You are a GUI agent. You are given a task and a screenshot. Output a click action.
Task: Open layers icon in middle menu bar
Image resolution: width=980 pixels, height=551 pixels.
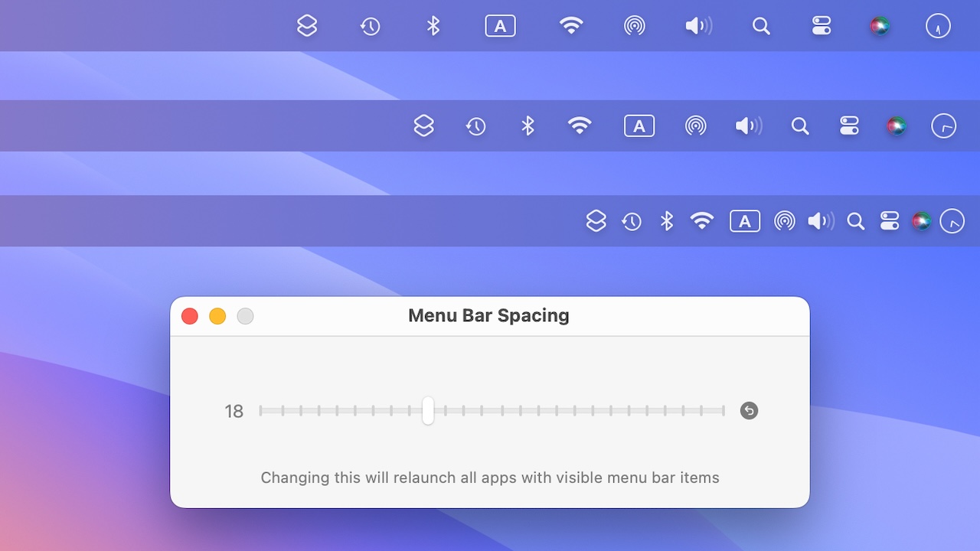point(424,126)
